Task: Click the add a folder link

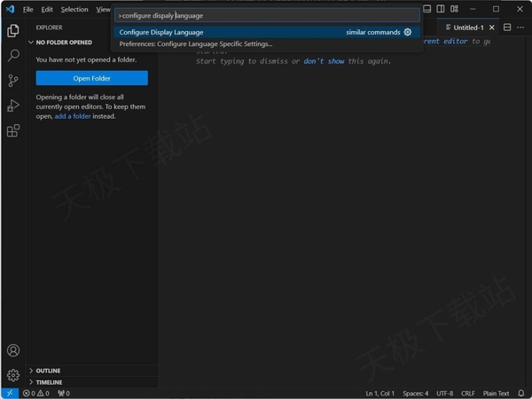Action: coord(73,116)
